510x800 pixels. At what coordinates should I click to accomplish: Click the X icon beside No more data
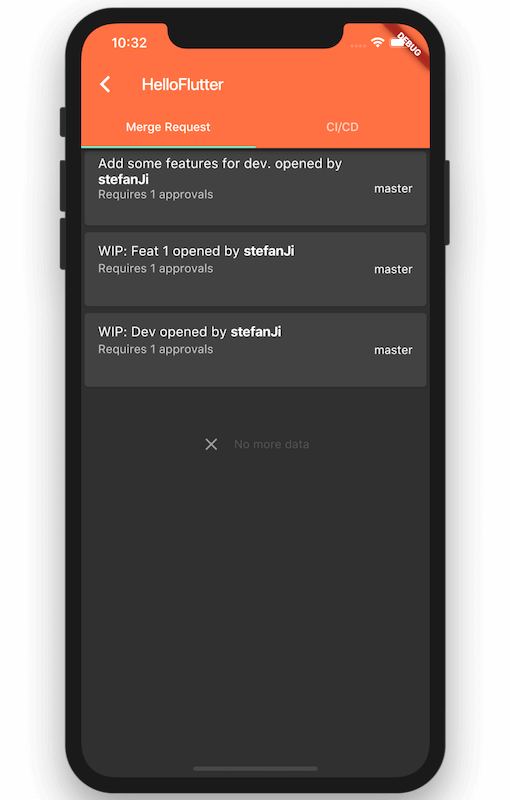211,444
